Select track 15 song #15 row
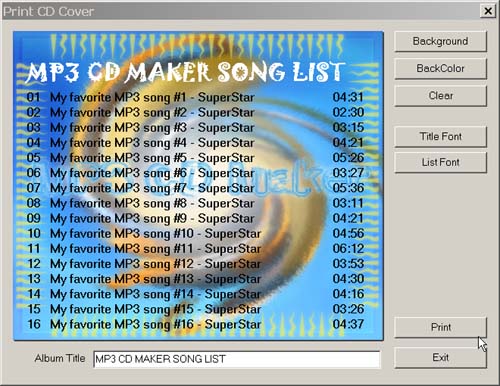500x386 pixels. click(195, 309)
